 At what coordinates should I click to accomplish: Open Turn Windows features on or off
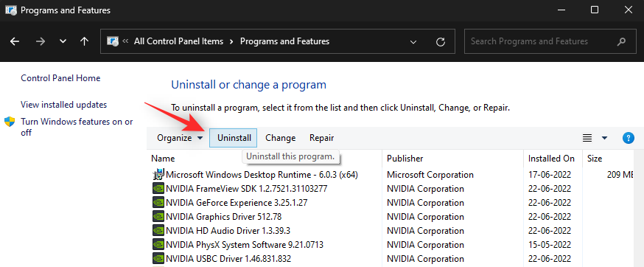tap(77, 127)
